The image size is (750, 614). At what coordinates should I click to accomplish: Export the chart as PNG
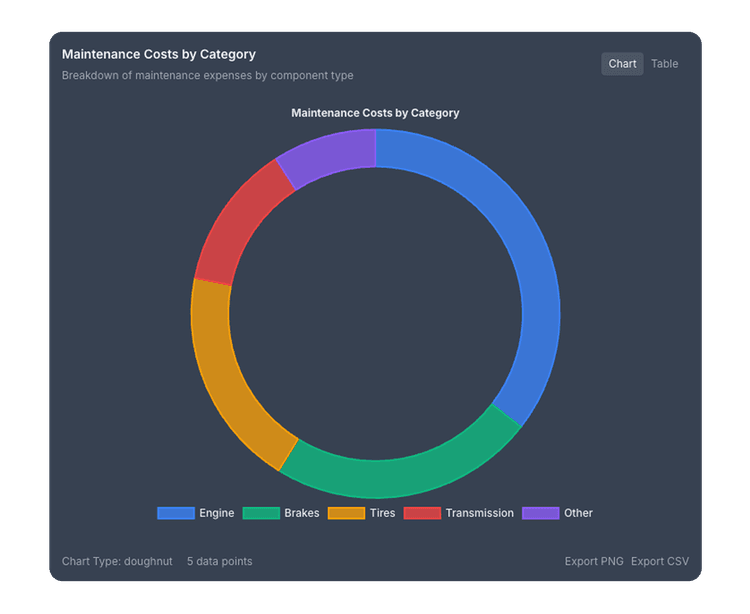pyautogui.click(x=594, y=561)
